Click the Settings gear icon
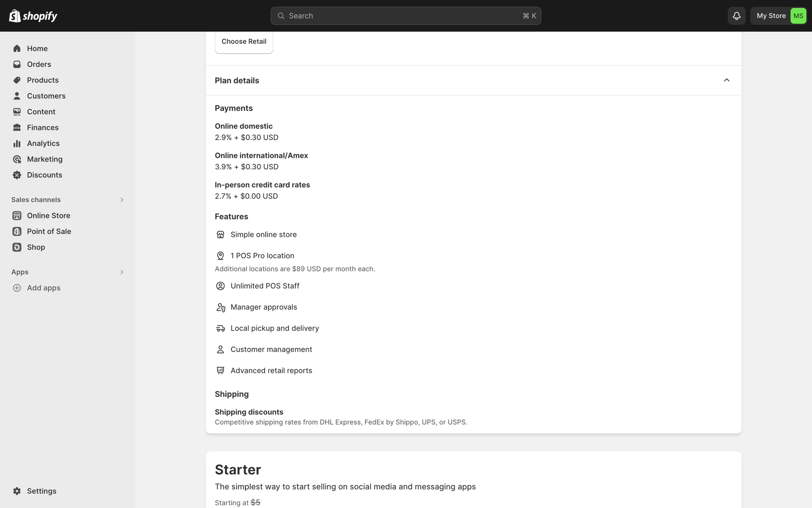The width and height of the screenshot is (812, 508). pyautogui.click(x=17, y=491)
